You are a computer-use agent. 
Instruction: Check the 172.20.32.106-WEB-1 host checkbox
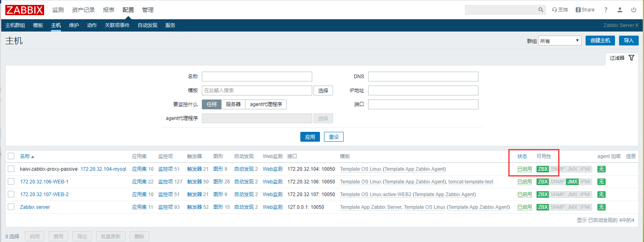tap(11, 181)
